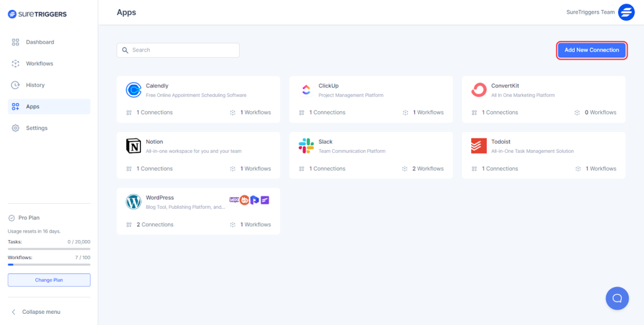Open the Dashboard menu item
This screenshot has height=325, width=644.
click(x=40, y=42)
